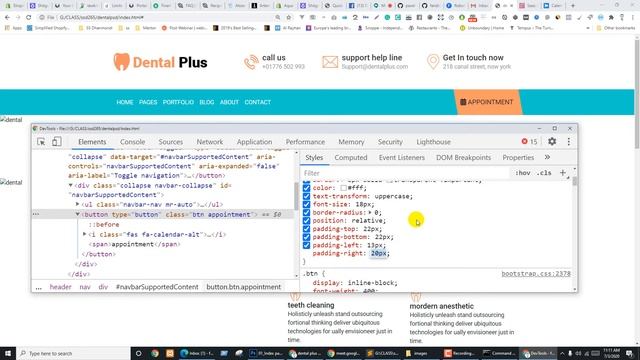Bookmark this page with star icon
This screenshot has width=640, height=360.
pos(289,18)
